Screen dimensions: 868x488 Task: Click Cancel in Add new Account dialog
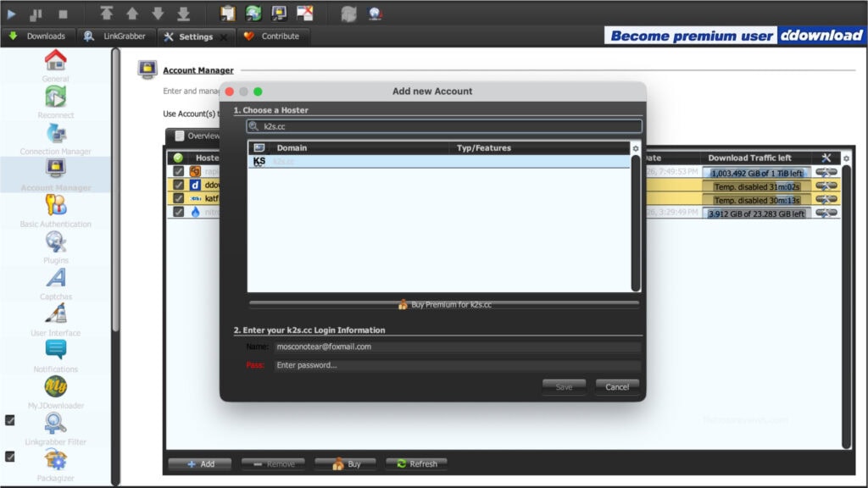(x=617, y=386)
